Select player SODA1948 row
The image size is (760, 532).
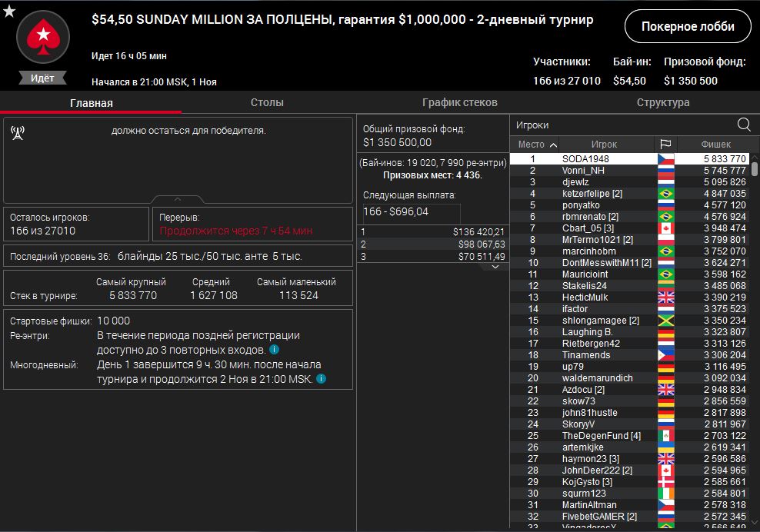585,159
